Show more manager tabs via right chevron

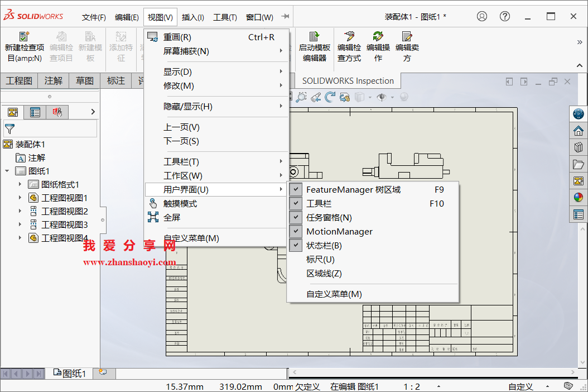pyautogui.click(x=93, y=112)
